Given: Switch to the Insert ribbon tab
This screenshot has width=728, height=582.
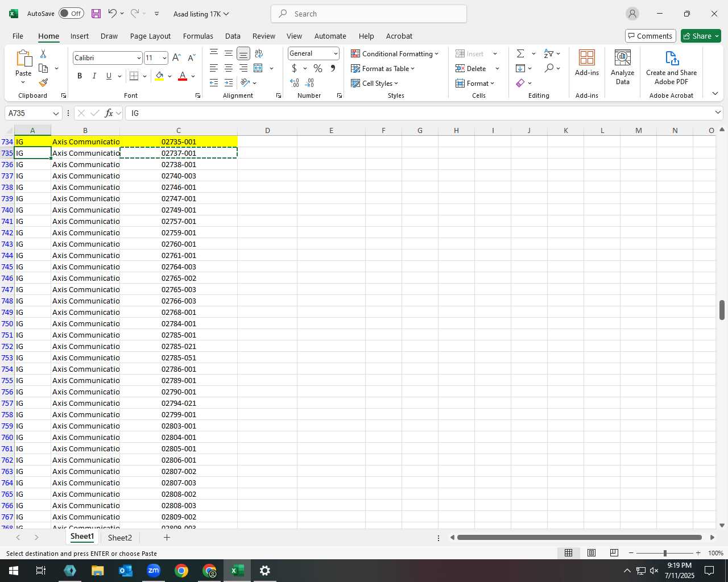Looking at the screenshot, I should point(80,36).
